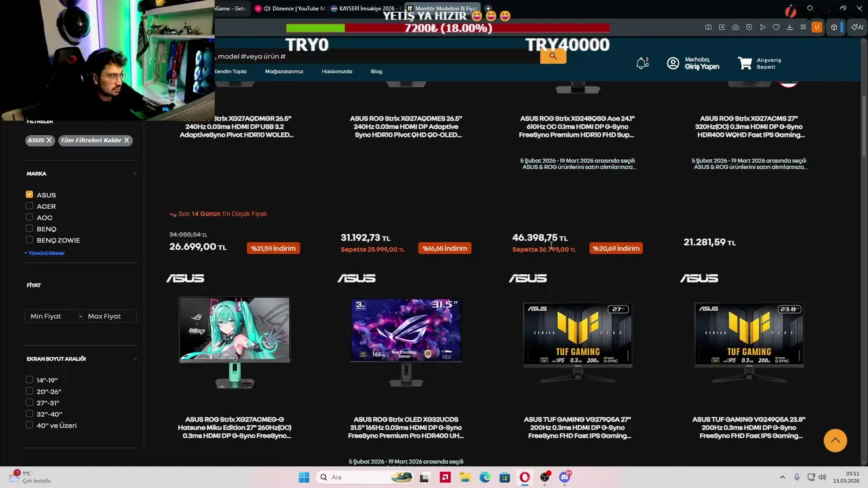Launch Microsoft Edge from the taskbar

[x=485, y=477]
